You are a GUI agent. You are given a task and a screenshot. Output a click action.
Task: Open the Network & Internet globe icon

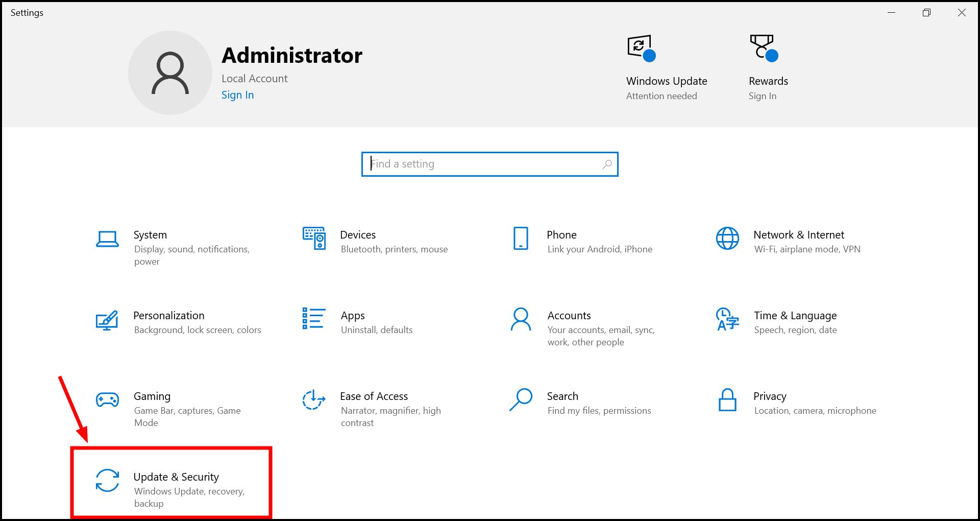(x=727, y=239)
